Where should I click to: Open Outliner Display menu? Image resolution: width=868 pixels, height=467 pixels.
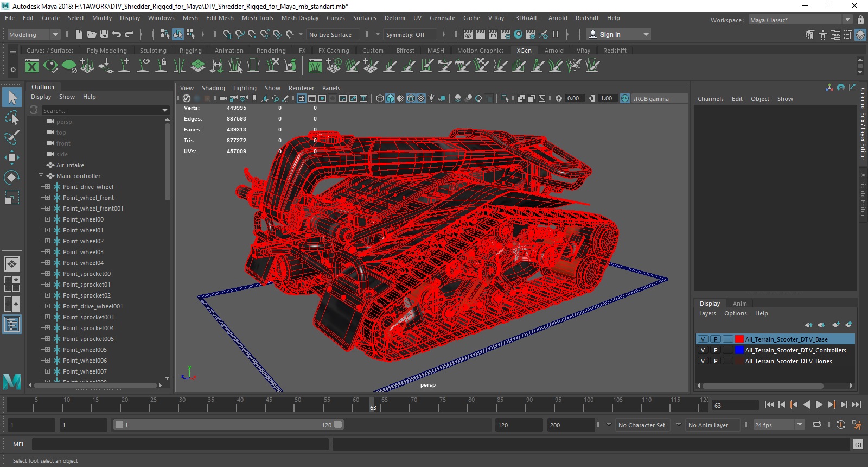pos(41,97)
